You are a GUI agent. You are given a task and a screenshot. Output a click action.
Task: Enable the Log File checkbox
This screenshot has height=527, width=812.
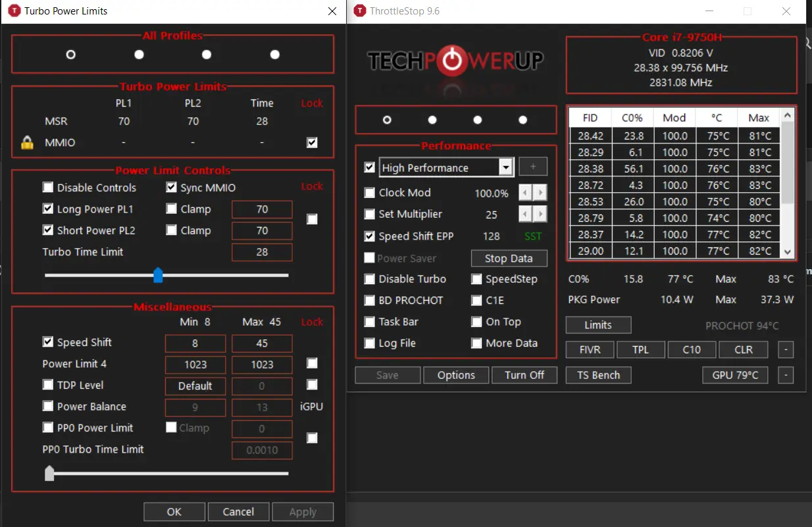point(370,343)
